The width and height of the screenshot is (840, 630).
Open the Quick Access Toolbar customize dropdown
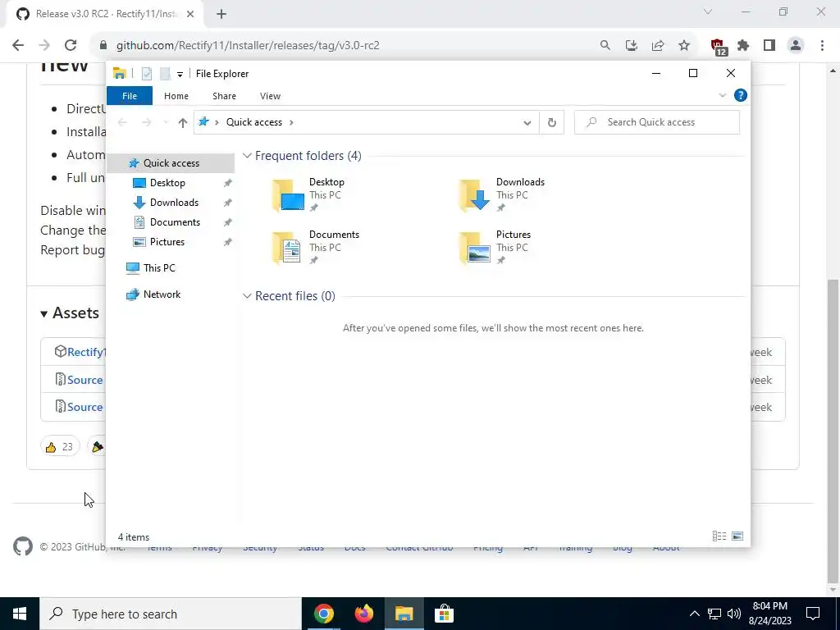point(180,74)
